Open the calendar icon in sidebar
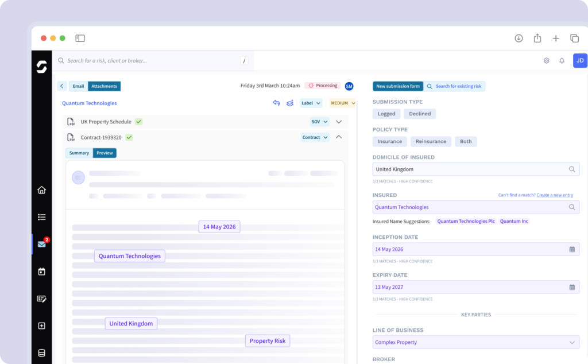 point(41,272)
